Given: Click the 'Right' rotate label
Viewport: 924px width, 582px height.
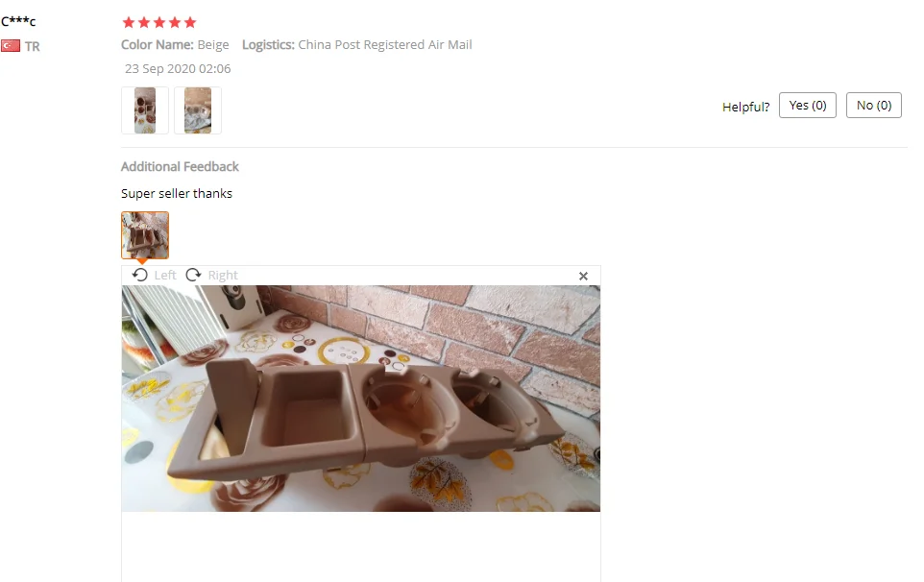Looking at the screenshot, I should coord(223,275).
